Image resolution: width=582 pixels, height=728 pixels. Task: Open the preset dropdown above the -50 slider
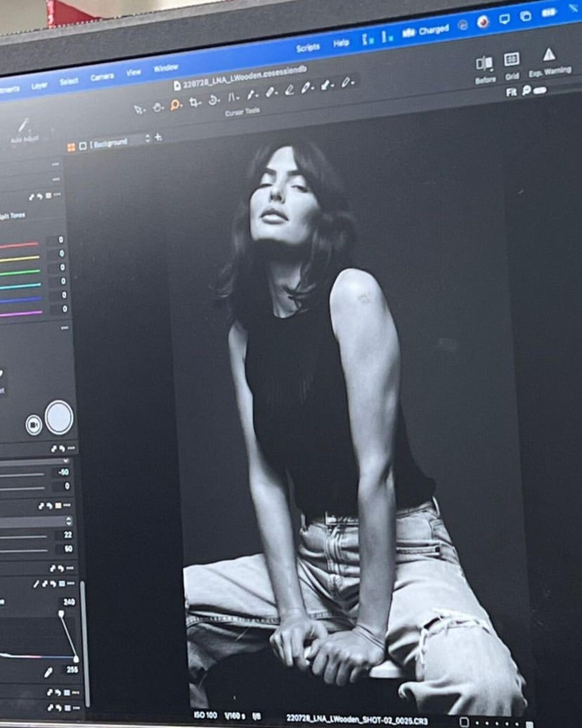pos(34,462)
